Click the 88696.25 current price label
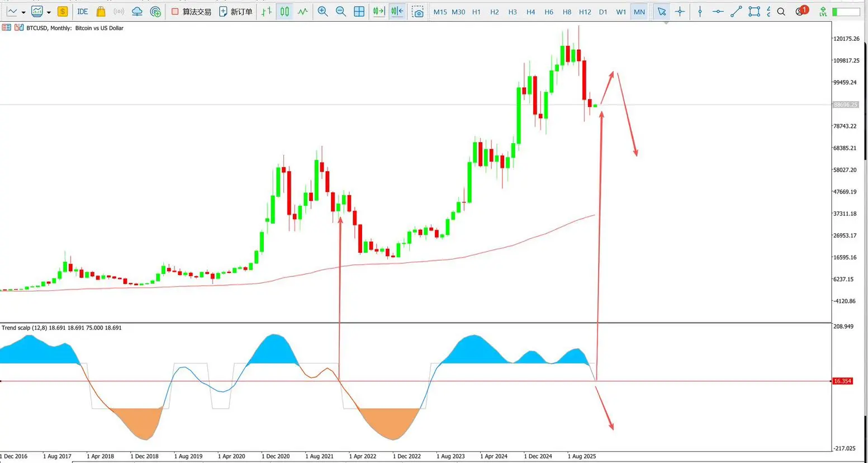The image size is (868, 463). click(845, 105)
